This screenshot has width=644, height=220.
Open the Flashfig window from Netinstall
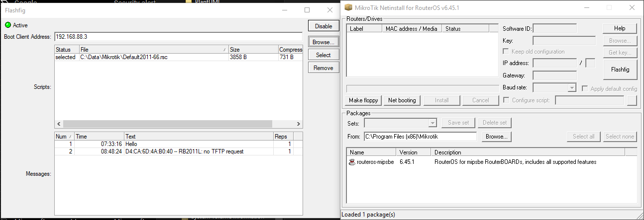pos(620,70)
